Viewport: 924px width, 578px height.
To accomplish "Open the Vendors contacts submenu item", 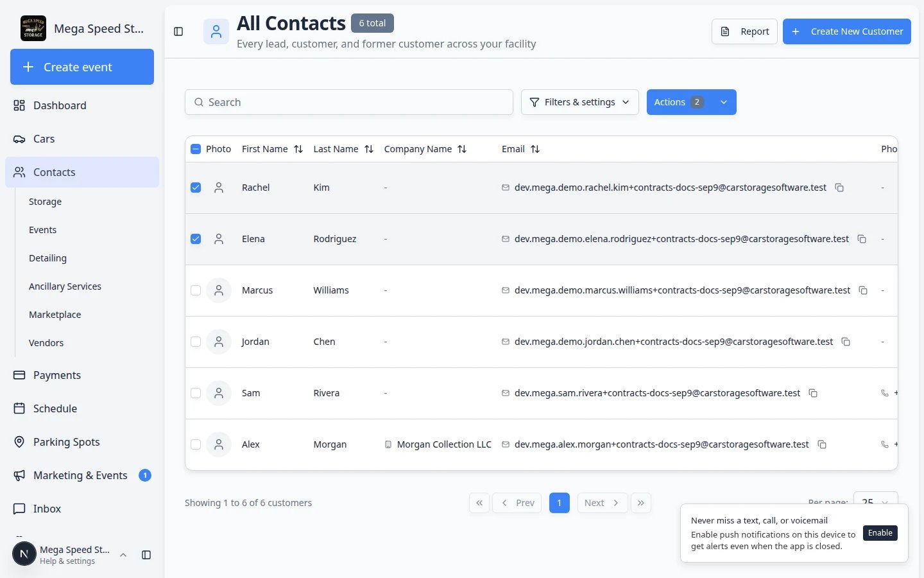I will 87,343.
